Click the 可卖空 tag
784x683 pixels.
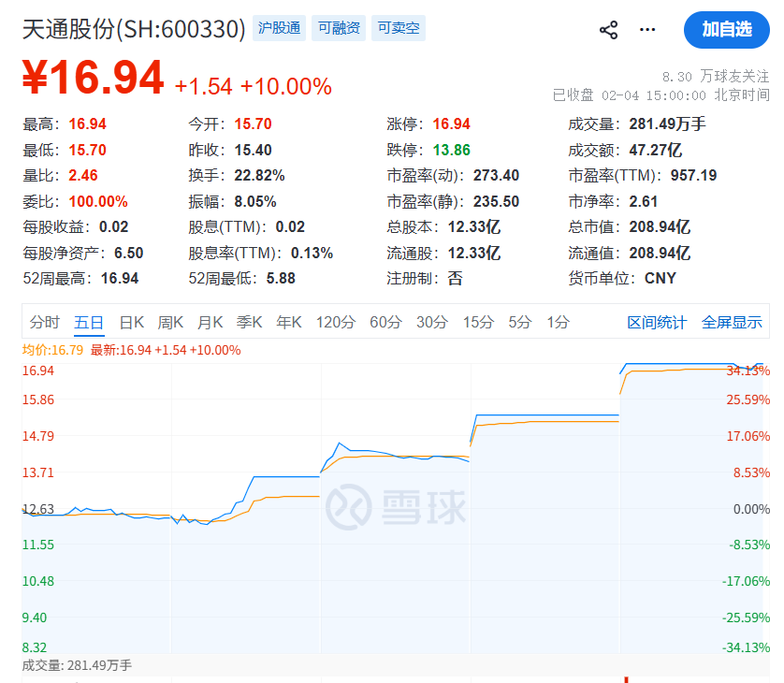[399, 28]
